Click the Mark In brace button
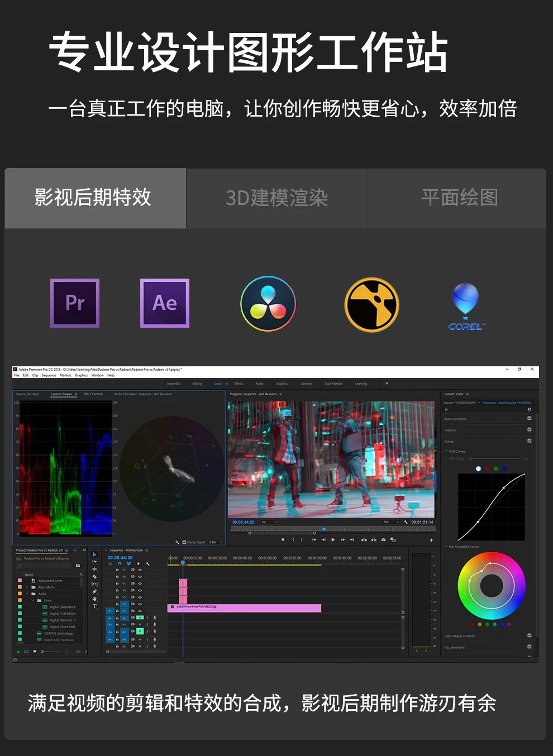The image size is (553, 756). click(x=293, y=539)
